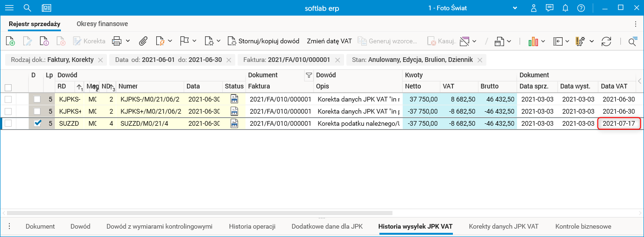The height and width of the screenshot is (237, 644).
Task: Open the notifications bell
Action: [565, 8]
